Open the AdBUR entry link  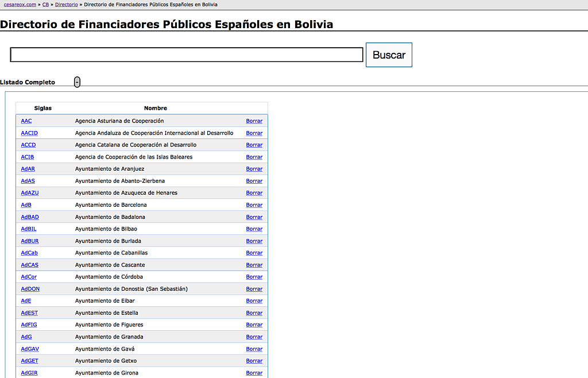[30, 241]
